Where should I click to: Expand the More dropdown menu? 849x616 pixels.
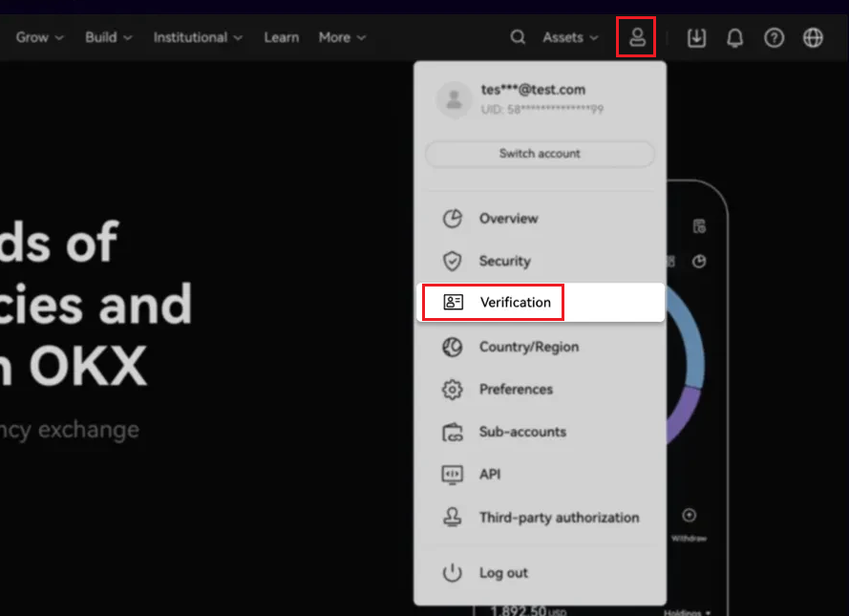click(342, 37)
